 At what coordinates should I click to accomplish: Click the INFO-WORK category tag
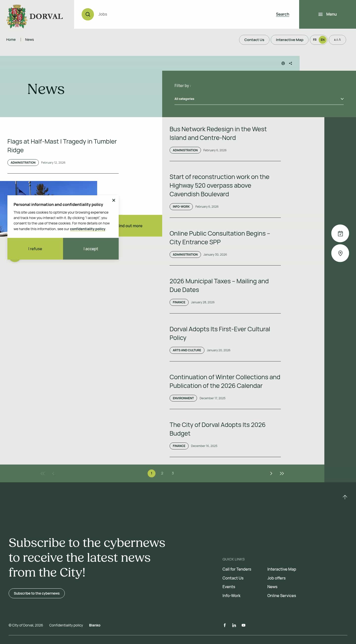181,206
